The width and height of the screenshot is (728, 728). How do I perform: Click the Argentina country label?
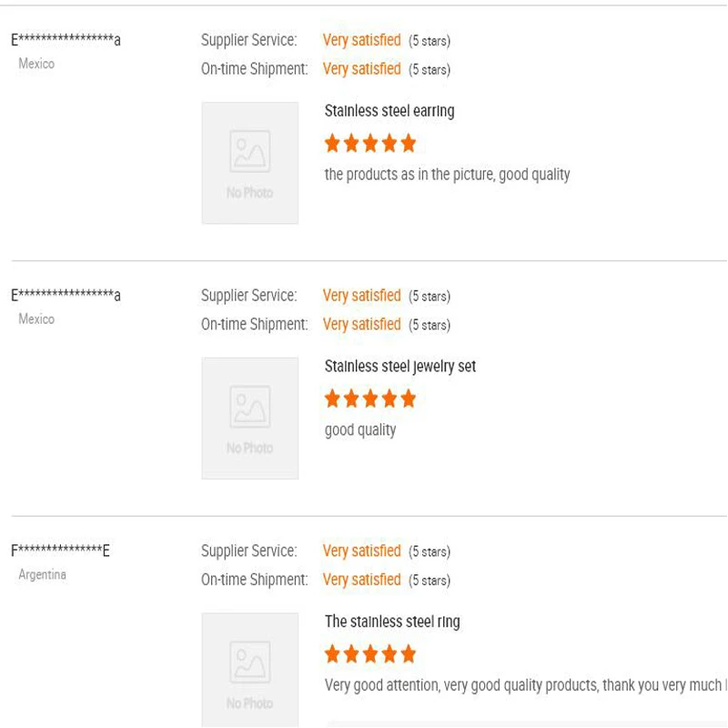click(43, 575)
